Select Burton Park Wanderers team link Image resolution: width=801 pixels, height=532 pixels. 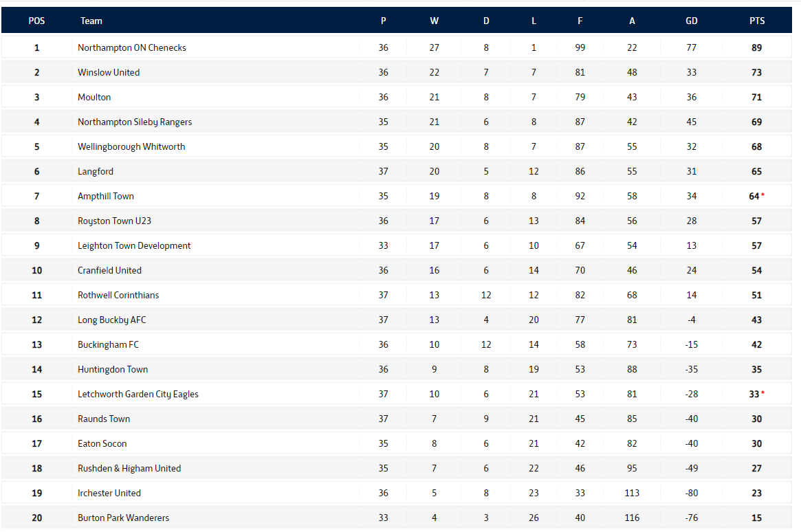pyautogui.click(x=123, y=518)
